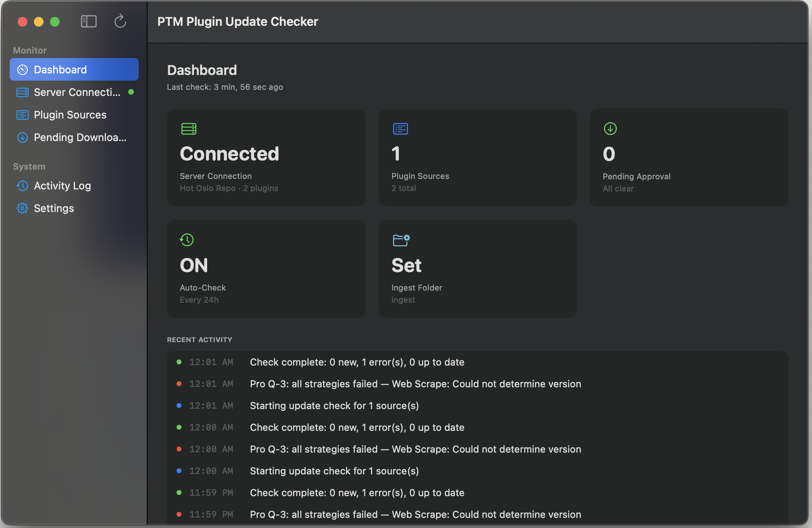Image resolution: width=812 pixels, height=528 pixels.
Task: Click the Plugin Sources list icon in sidebar
Action: pos(23,115)
